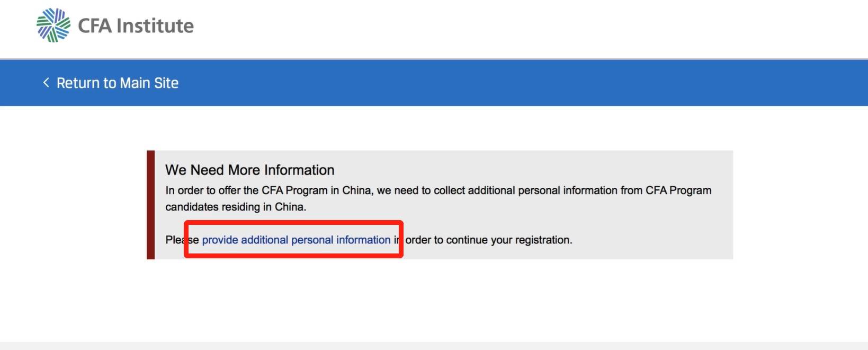Screen dimensions: 868x350
Task: Click the back chevron arrow icon
Action: pos(46,83)
